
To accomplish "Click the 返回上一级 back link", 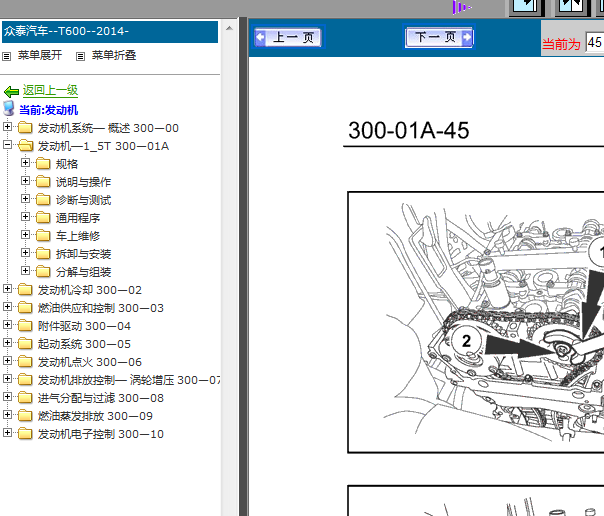I will point(50,90).
